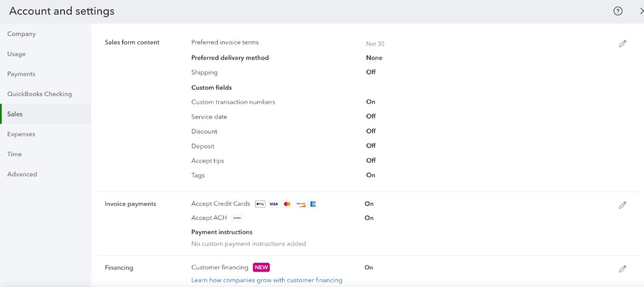Click the Off value for Accept tips
644x287 pixels.
click(371, 161)
